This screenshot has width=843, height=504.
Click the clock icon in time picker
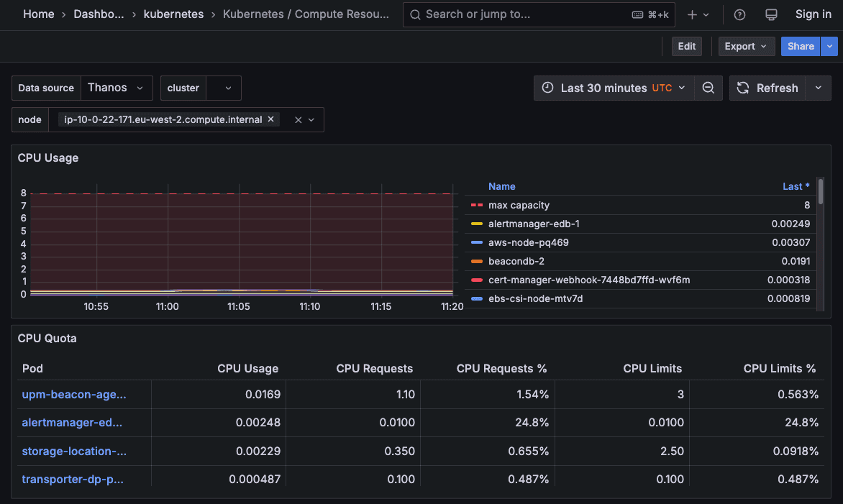coord(547,88)
